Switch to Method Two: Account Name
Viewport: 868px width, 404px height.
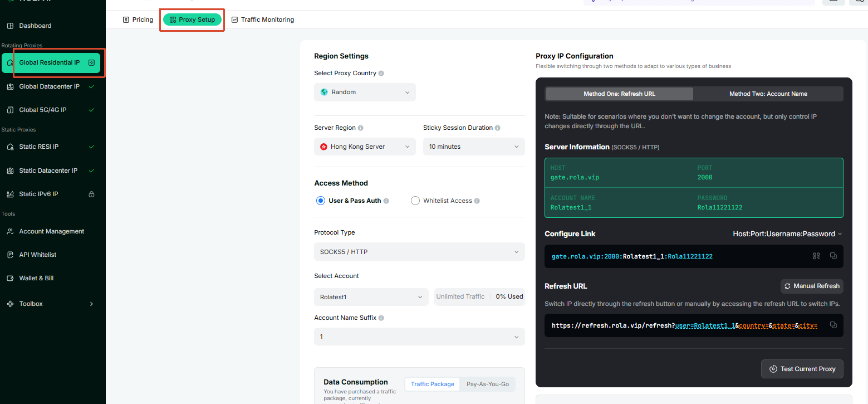pyautogui.click(x=768, y=94)
